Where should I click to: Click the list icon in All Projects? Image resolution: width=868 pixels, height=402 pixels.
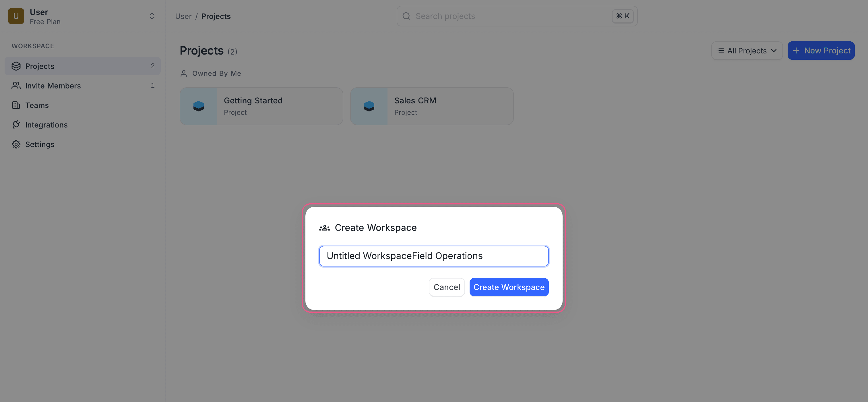(720, 51)
